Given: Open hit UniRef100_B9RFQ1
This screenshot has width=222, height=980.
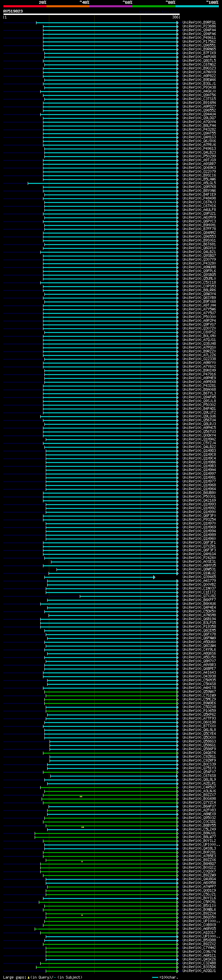Looking at the screenshot, I should [x=199, y=23].
